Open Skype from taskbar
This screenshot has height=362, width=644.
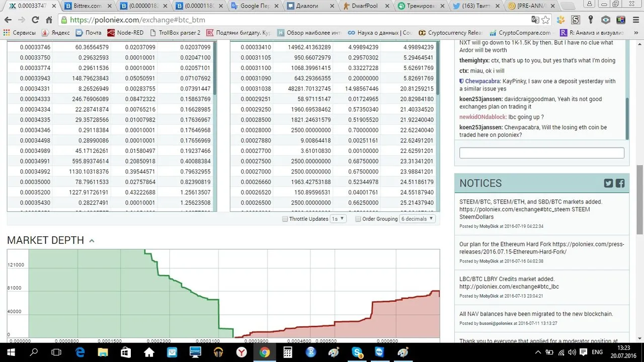click(357, 352)
